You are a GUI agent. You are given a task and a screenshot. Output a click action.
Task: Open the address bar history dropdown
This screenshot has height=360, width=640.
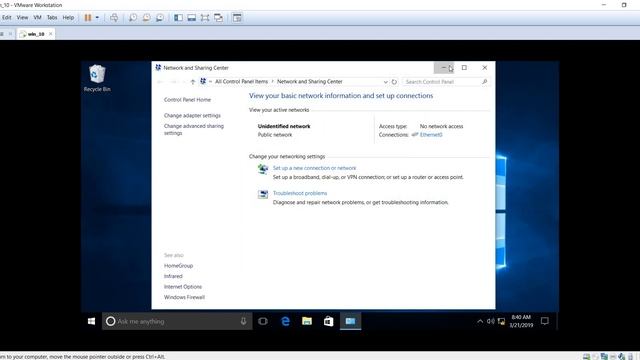click(x=385, y=82)
